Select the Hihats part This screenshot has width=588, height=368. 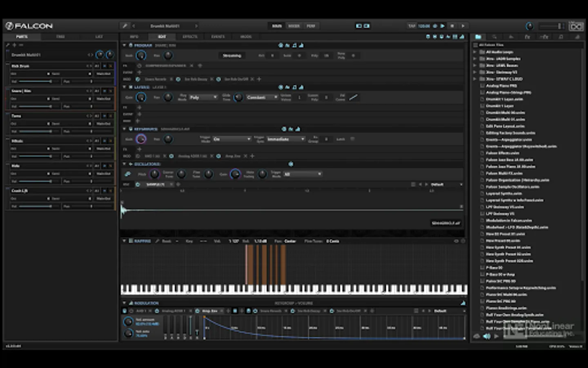click(x=17, y=141)
